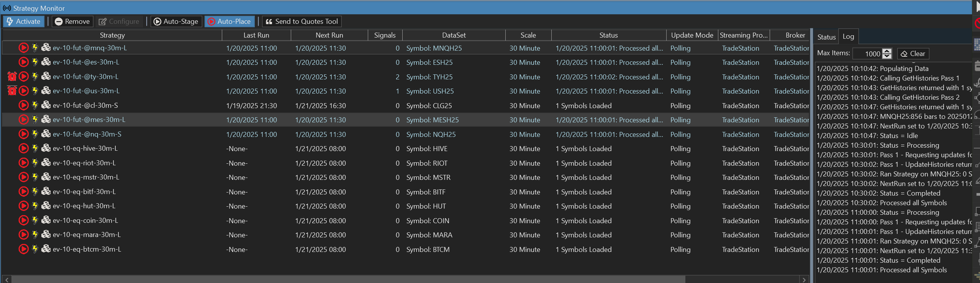
Task: Decrease Max Items with the down arrow
Action: click(x=887, y=56)
